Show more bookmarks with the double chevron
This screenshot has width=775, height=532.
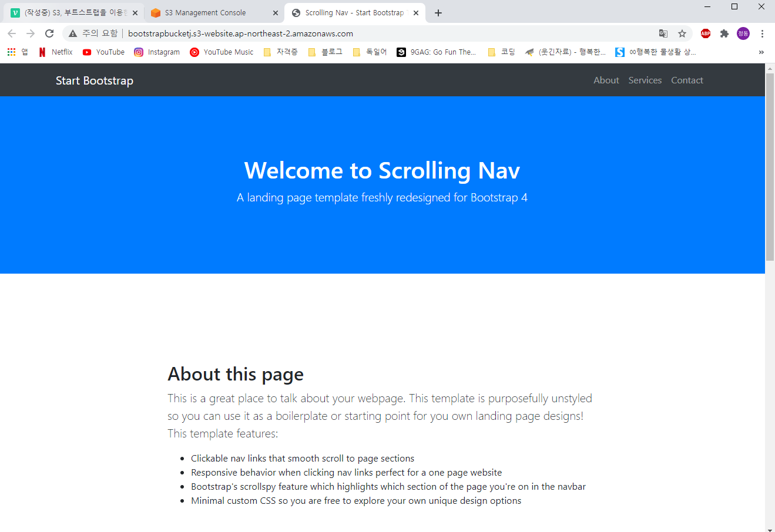click(761, 52)
